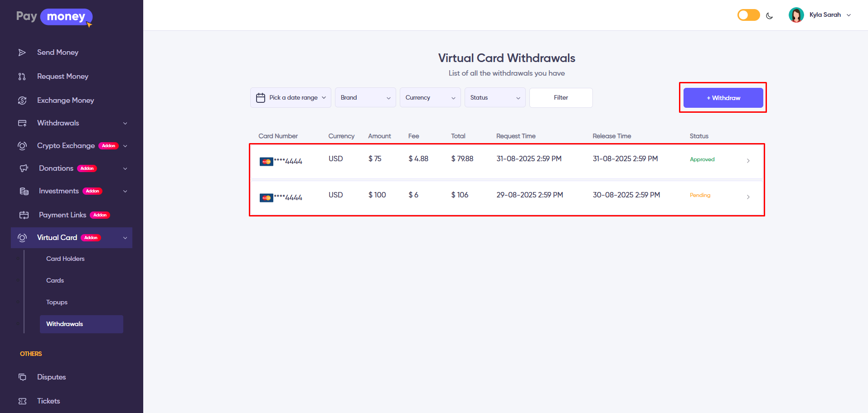This screenshot has width=868, height=413.
Task: Collapse the Virtual Card menu
Action: pos(125,238)
